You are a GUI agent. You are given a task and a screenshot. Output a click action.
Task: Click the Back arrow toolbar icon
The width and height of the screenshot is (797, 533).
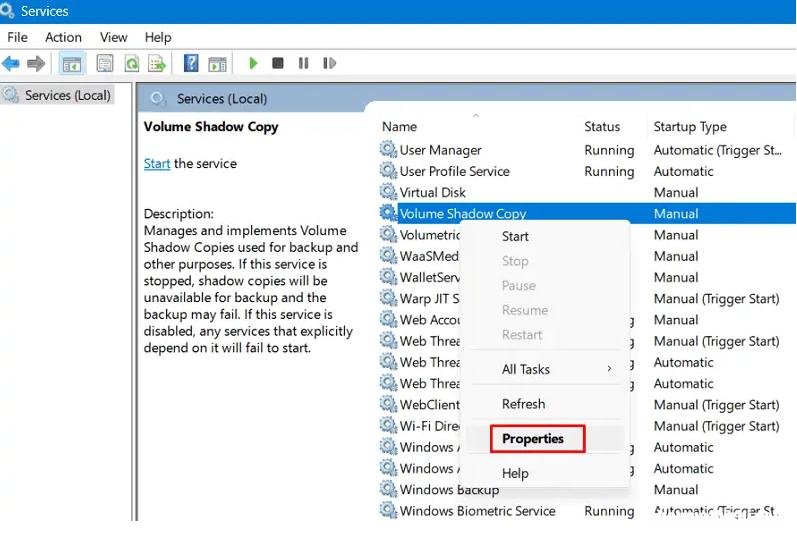(11, 64)
